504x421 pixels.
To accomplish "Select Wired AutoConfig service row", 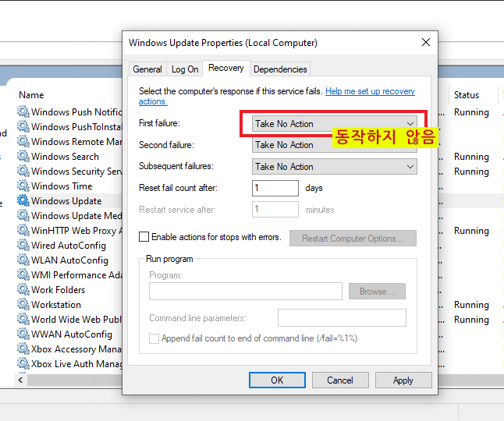I will [69, 246].
